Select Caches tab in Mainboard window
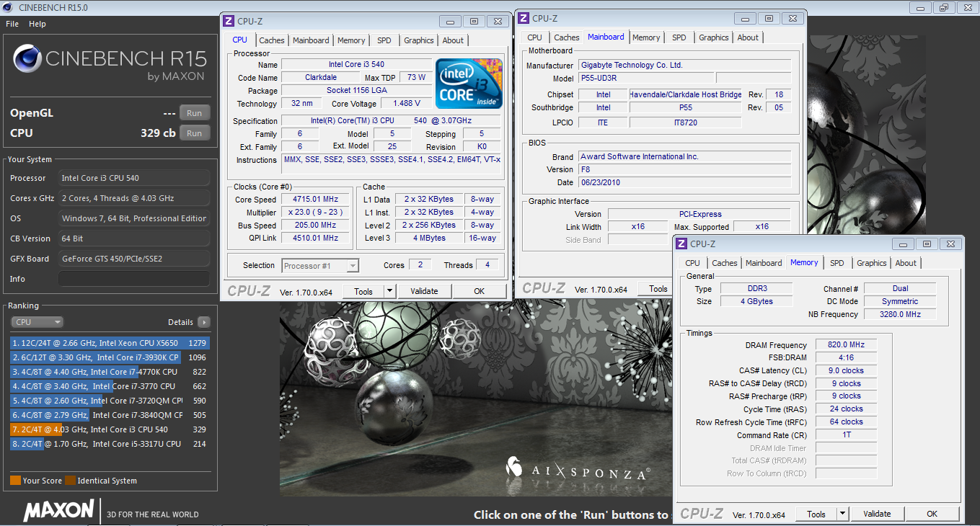This screenshot has width=980, height=526. tap(567, 37)
